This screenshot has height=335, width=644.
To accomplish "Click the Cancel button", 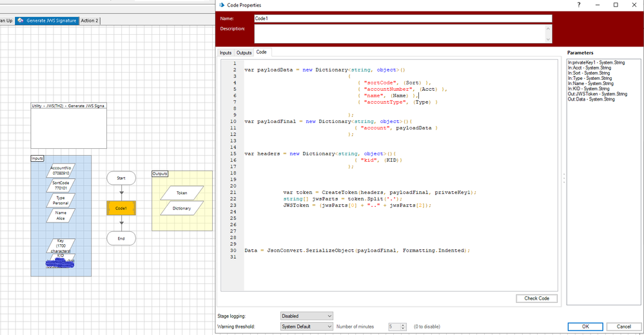I will pyautogui.click(x=624, y=327).
